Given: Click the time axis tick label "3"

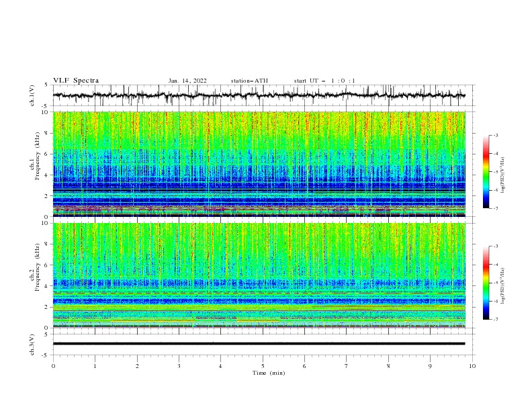Looking at the screenshot, I should pyautogui.click(x=179, y=366).
